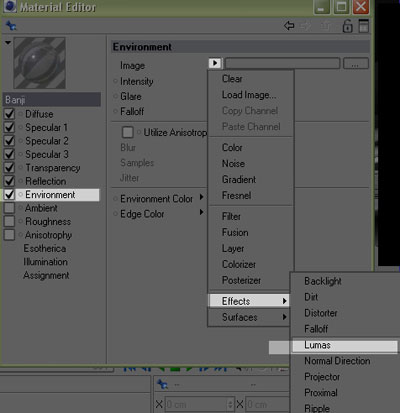Screen dimensions: 400x413
Task: Click the back arrow navigation icon
Action: [289, 26]
